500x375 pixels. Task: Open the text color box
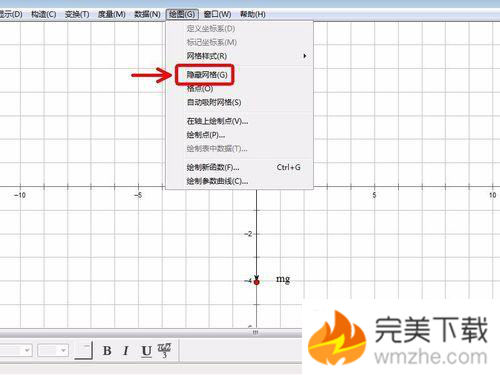click(83, 350)
